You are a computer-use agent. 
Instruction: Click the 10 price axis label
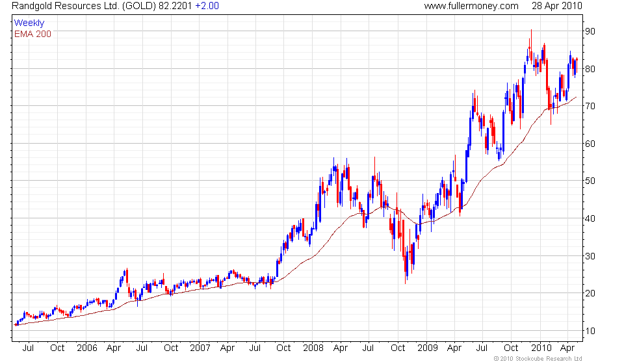[x=590, y=331]
